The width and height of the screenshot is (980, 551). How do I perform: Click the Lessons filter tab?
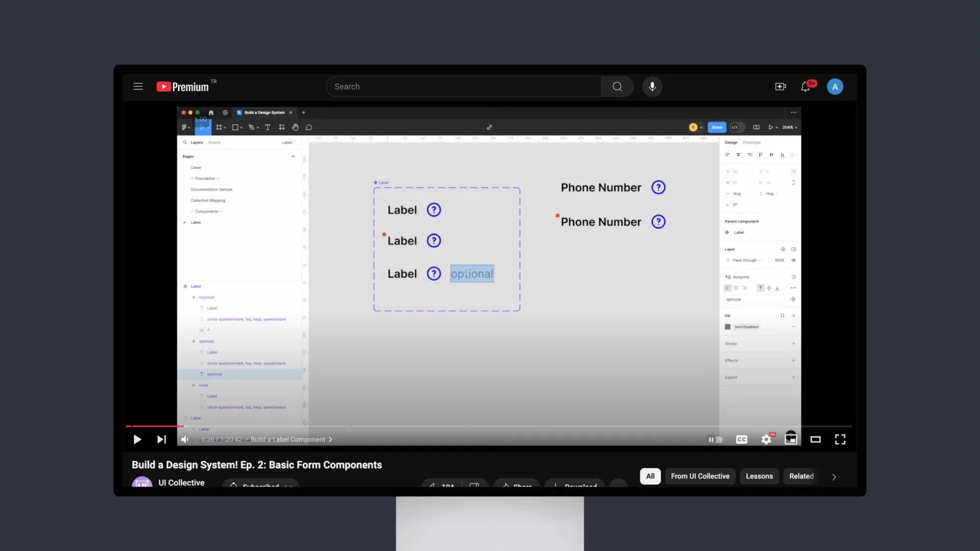tap(759, 477)
